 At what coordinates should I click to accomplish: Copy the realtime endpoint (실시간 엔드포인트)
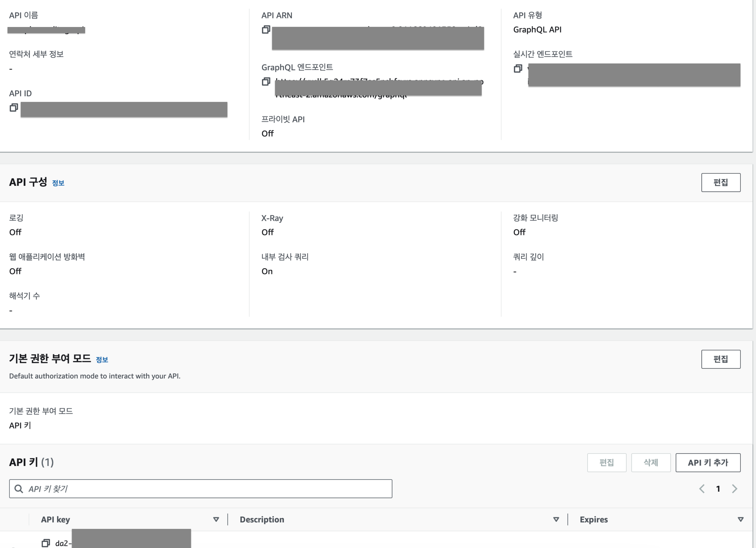518,69
